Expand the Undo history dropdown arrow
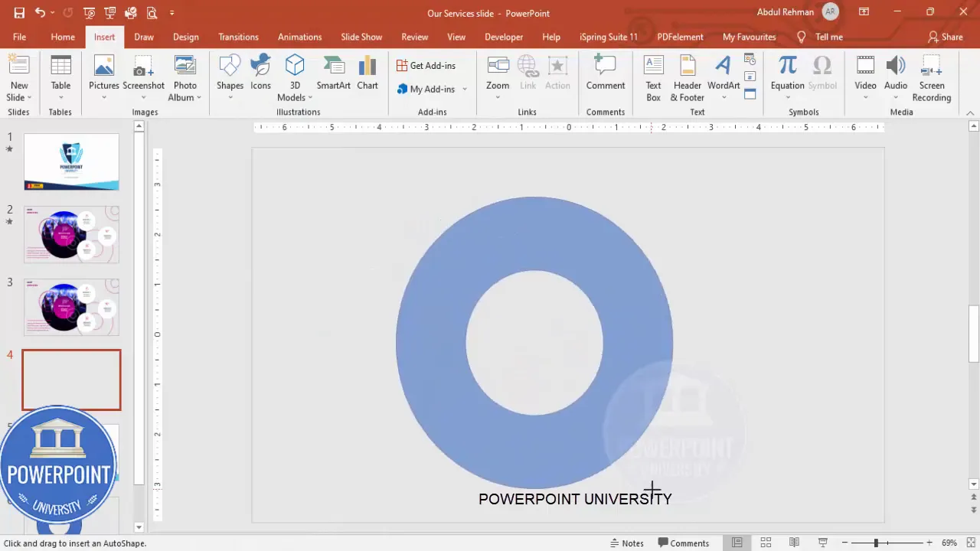The width and height of the screenshot is (980, 551). pyautogui.click(x=51, y=13)
